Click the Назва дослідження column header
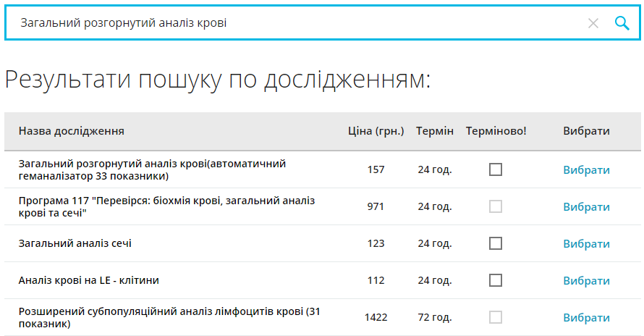The image size is (644, 336). [x=72, y=131]
